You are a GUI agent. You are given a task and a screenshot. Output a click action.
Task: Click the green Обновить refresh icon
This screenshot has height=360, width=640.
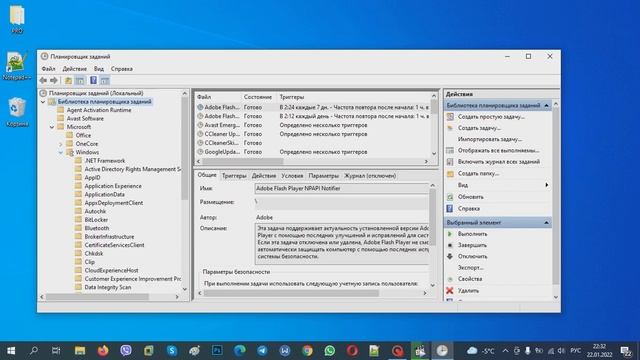450,197
